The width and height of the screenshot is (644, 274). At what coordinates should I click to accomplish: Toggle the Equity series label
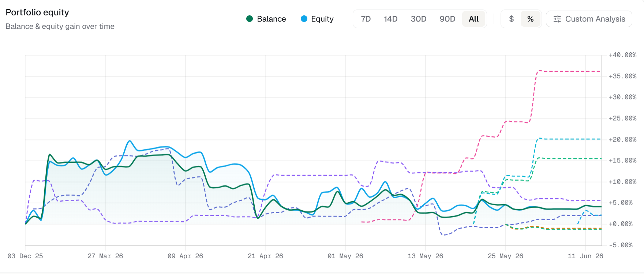coord(322,19)
